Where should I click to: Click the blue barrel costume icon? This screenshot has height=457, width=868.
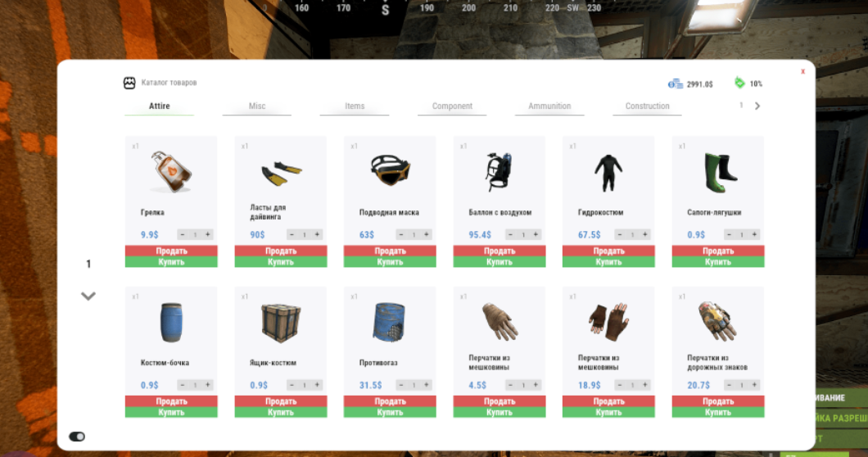170,322
